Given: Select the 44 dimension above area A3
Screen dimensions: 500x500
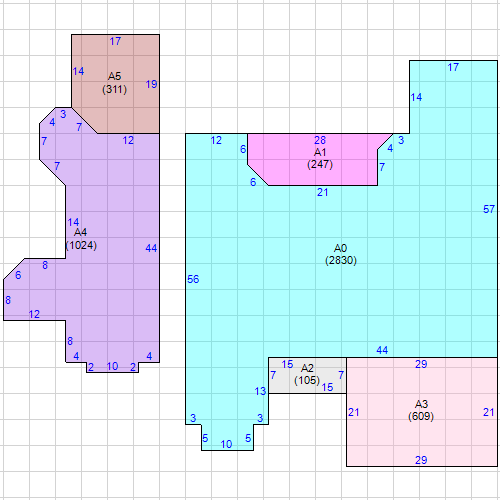Looking at the screenshot, I should 382,350.
